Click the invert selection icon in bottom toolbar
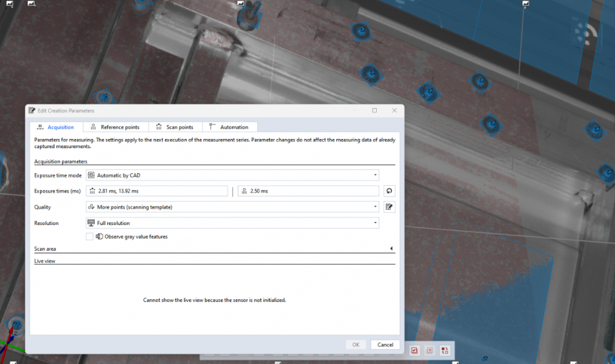Image resolution: width=615 pixels, height=364 pixels. 444,350
